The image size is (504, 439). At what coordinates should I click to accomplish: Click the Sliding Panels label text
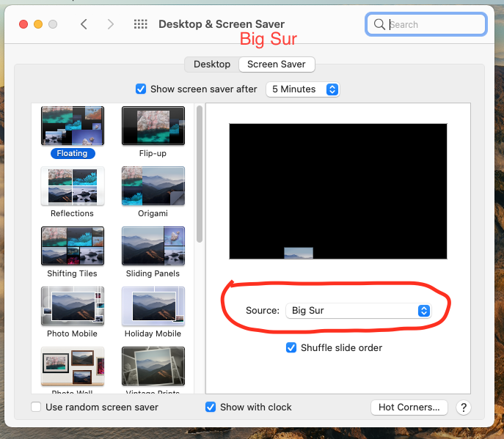pos(153,273)
